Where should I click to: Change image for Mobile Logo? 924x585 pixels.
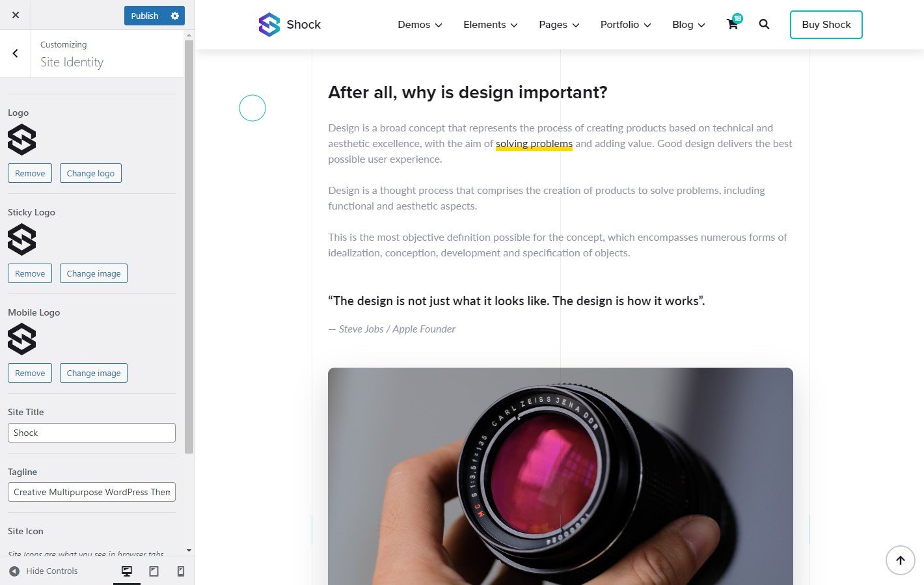pos(94,373)
